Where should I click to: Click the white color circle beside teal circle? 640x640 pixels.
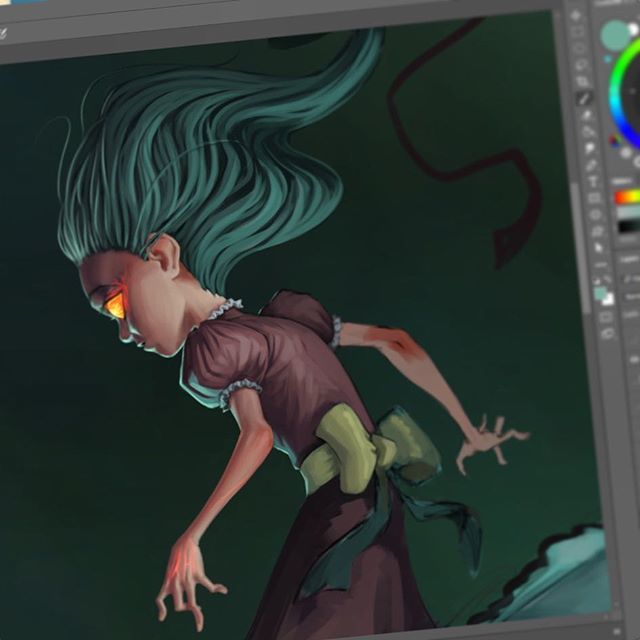point(633,29)
